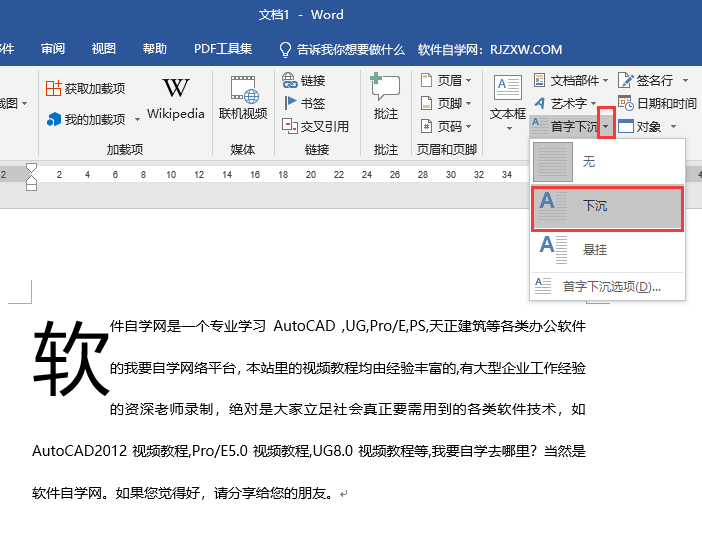Viewport: 702px width, 560px height.
Task: Open the 帮助 tab
Action: [x=155, y=49]
